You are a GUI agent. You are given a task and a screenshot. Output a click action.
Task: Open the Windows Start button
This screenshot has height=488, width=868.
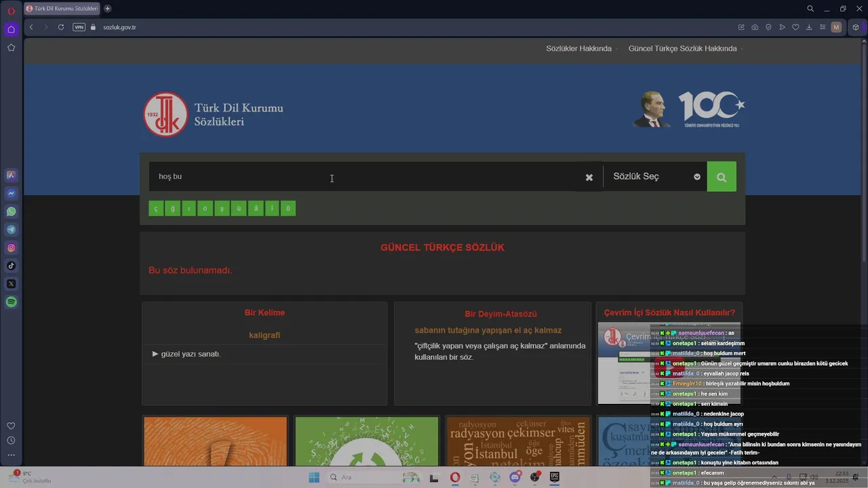313,477
